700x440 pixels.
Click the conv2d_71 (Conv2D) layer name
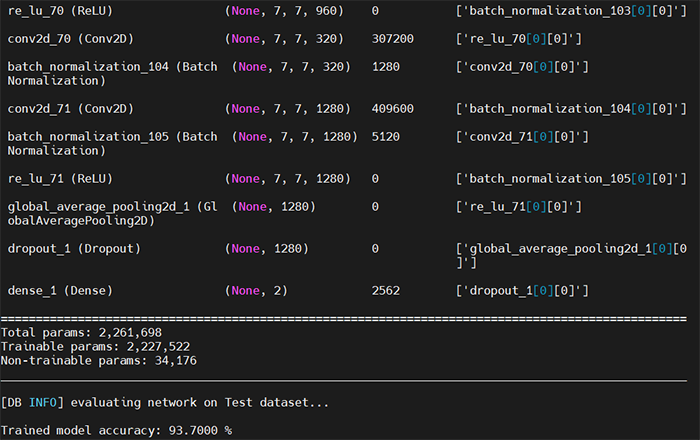pyautogui.click(x=70, y=108)
